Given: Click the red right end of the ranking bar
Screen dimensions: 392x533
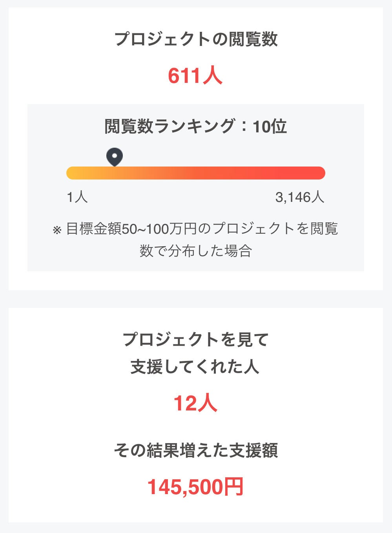Looking at the screenshot, I should (318, 173).
